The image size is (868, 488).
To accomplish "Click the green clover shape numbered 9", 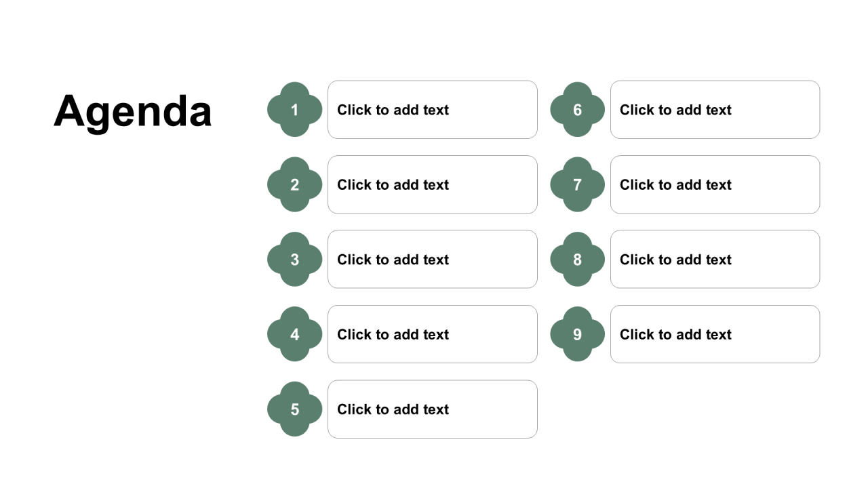I will click(577, 334).
